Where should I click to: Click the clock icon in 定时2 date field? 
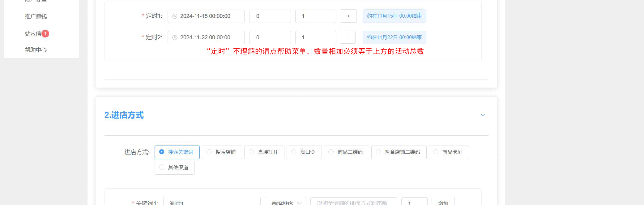click(x=175, y=37)
